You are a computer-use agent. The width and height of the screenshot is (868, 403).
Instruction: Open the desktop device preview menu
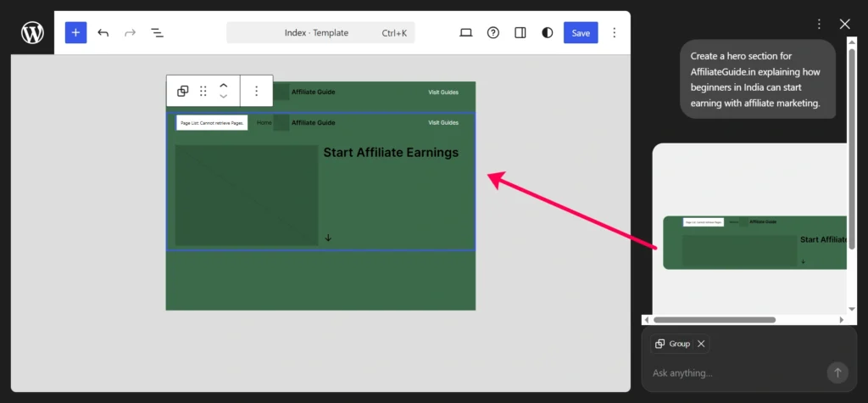click(x=465, y=33)
